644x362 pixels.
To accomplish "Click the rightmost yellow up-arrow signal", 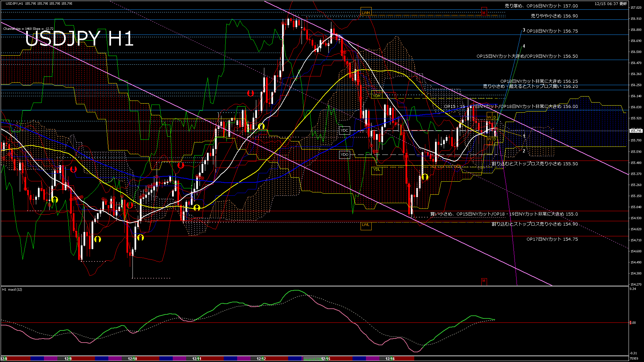I will 425,177.
